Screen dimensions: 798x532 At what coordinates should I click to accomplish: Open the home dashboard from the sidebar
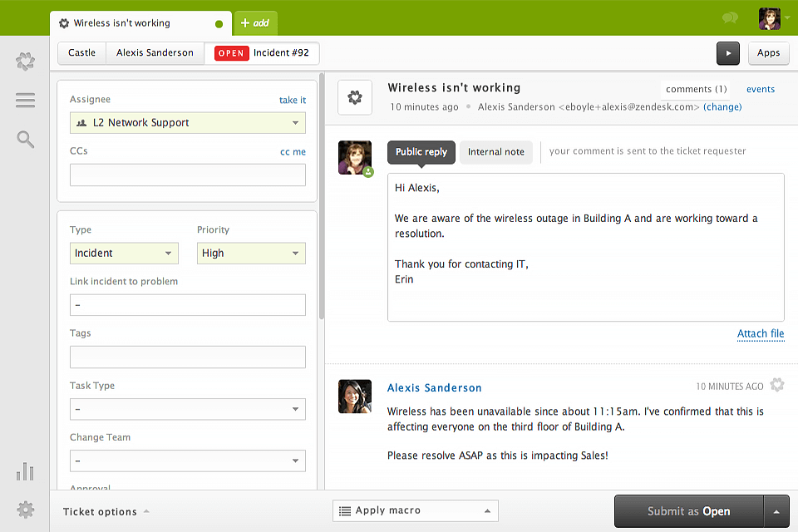tap(25, 62)
